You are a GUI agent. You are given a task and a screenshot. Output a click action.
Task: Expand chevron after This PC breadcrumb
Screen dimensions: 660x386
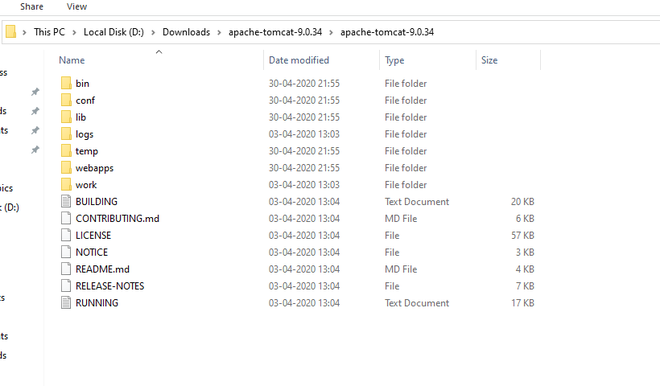click(x=74, y=32)
